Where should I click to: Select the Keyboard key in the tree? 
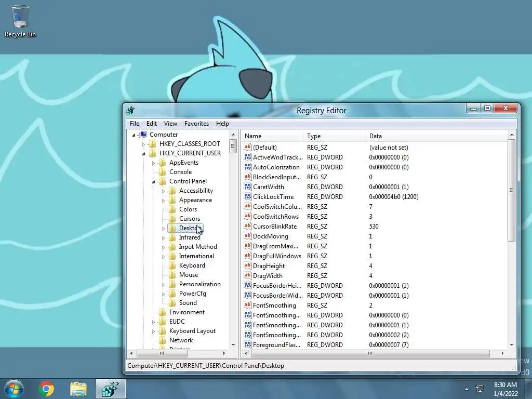[192, 265]
